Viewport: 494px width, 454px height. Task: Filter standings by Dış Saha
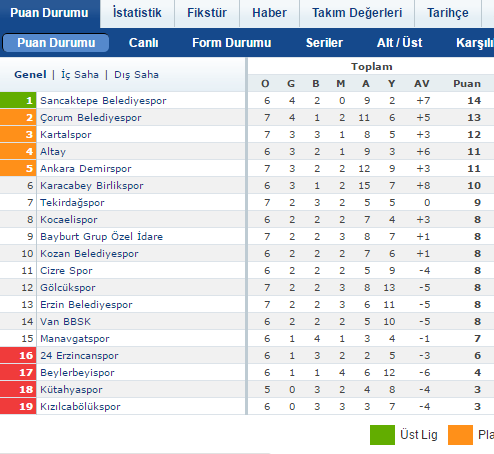pos(136,75)
